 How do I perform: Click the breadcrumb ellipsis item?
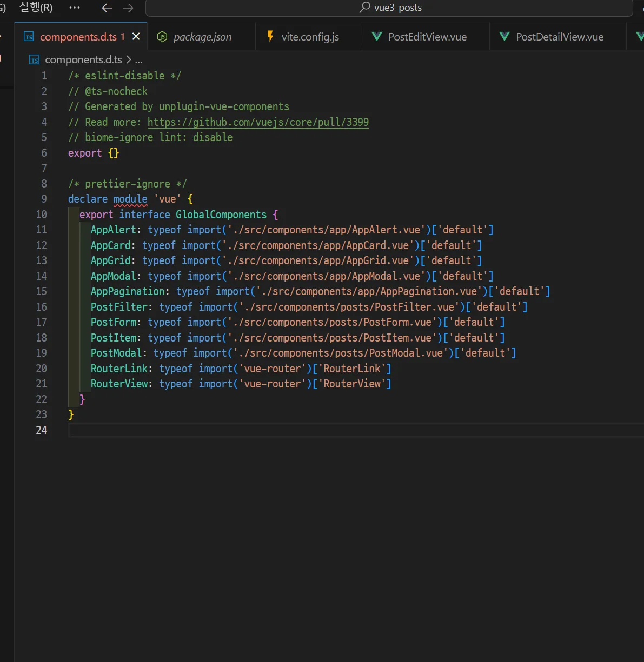tap(139, 60)
